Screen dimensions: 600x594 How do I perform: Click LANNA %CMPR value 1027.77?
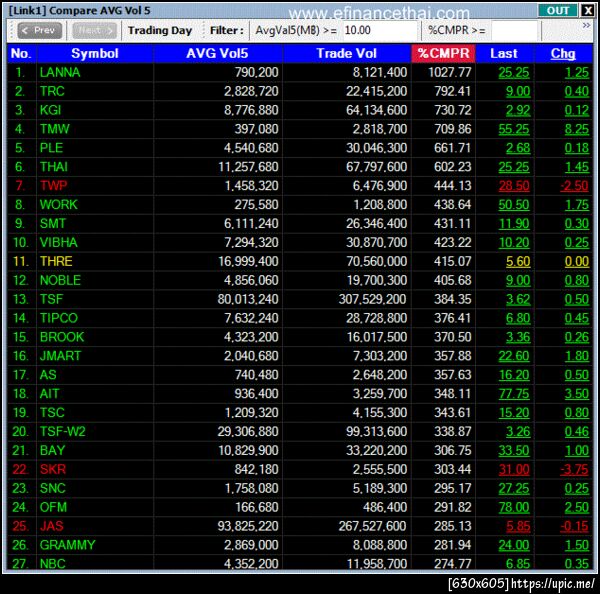click(450, 72)
